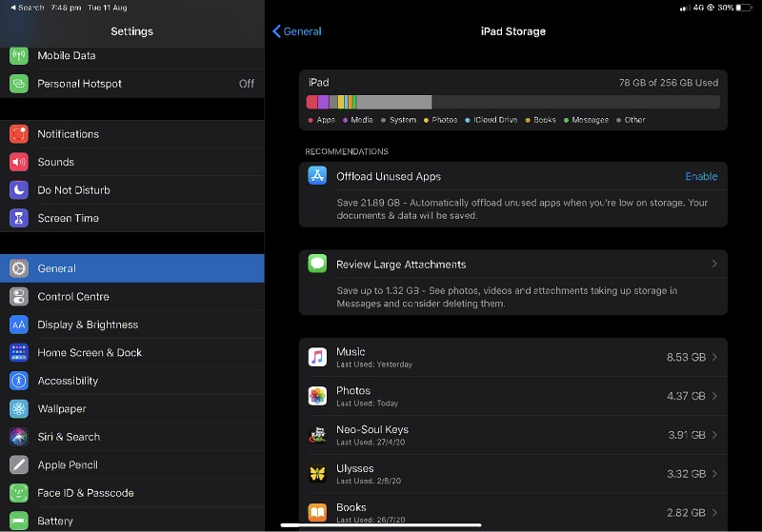Tap the Messages bubble icon beside Review Large Attachments
762x532 pixels.
[317, 264]
